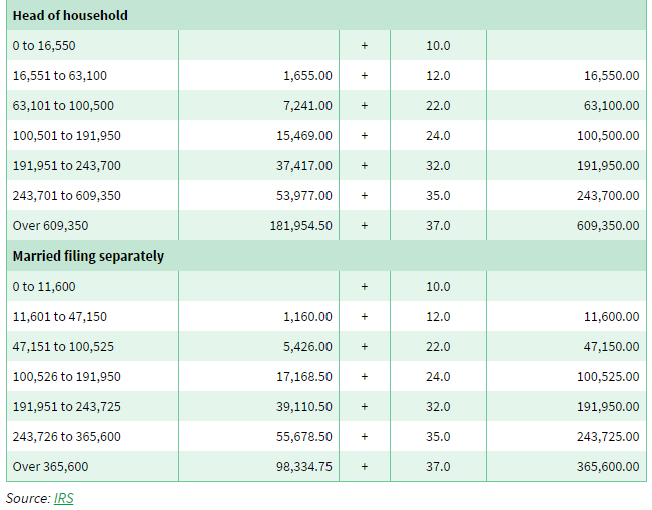Select the 181,954.50 base tax value
The height and width of the screenshot is (510, 652).
[x=301, y=226]
